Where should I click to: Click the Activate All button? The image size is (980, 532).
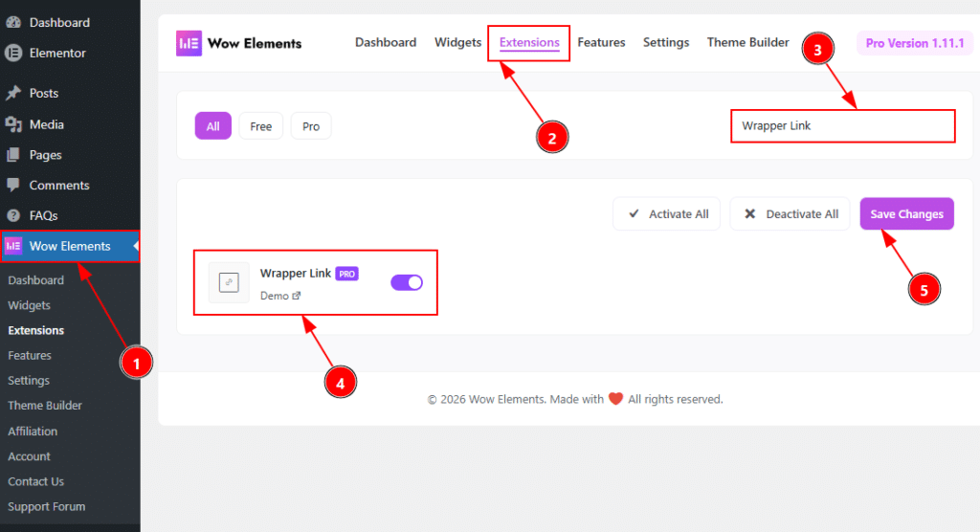click(667, 213)
